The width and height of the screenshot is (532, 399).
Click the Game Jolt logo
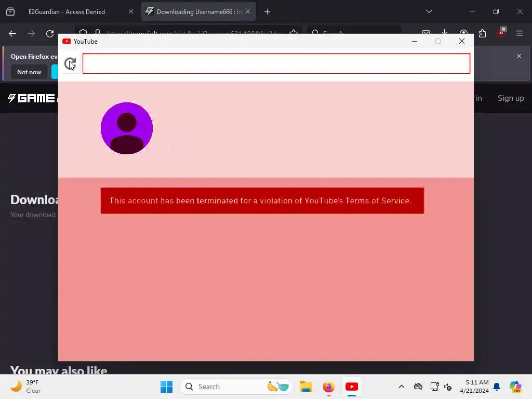pyautogui.click(x=33, y=98)
